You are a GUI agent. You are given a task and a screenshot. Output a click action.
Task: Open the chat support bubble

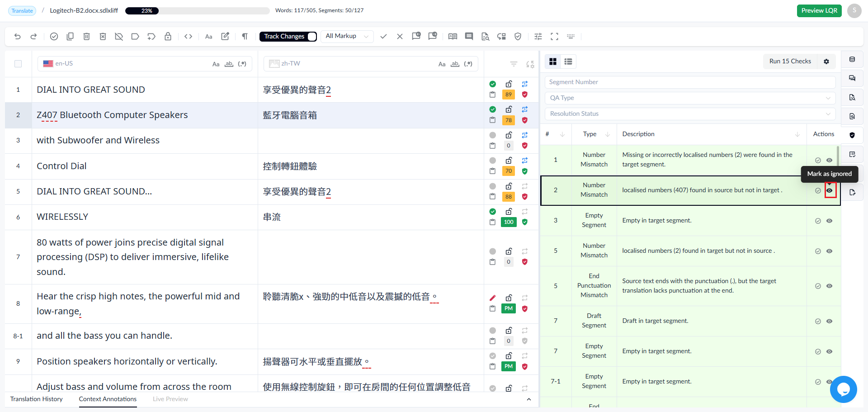click(x=844, y=389)
